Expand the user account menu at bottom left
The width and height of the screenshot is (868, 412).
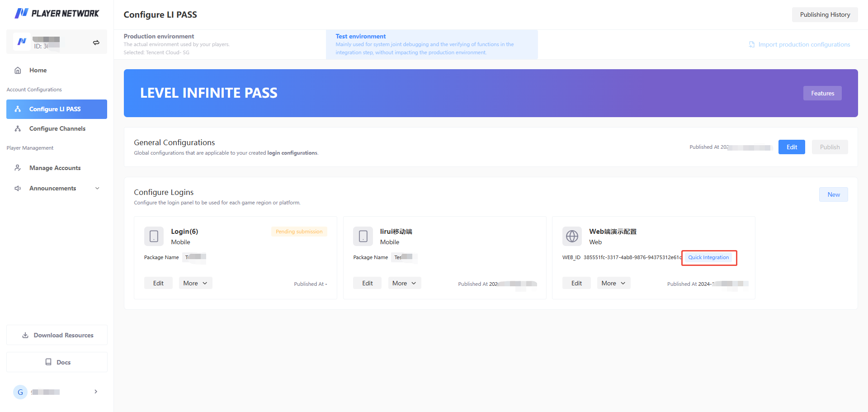(x=95, y=392)
